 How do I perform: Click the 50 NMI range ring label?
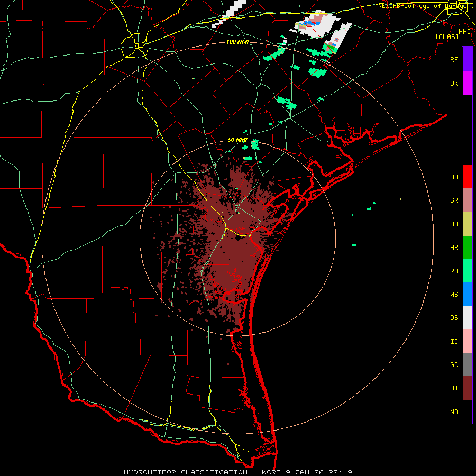click(x=237, y=140)
